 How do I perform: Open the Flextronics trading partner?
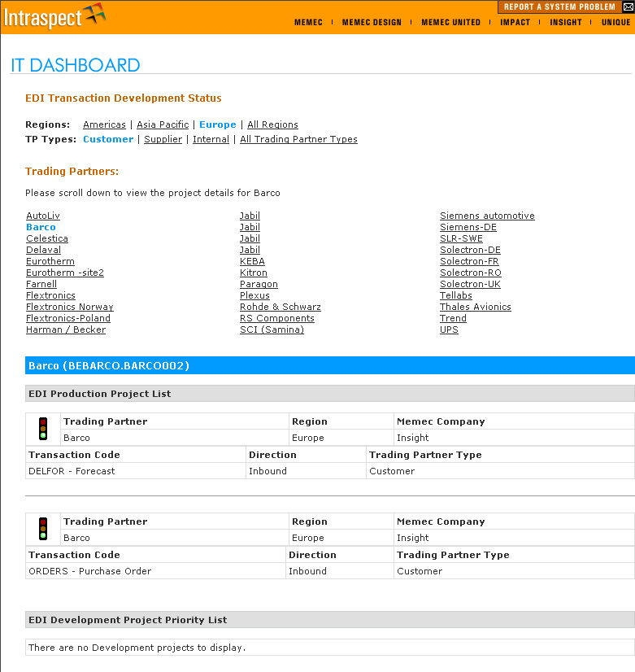[50, 295]
